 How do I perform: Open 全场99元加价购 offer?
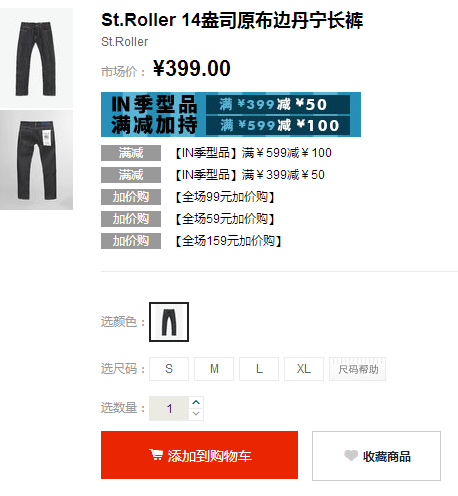[x=225, y=197]
